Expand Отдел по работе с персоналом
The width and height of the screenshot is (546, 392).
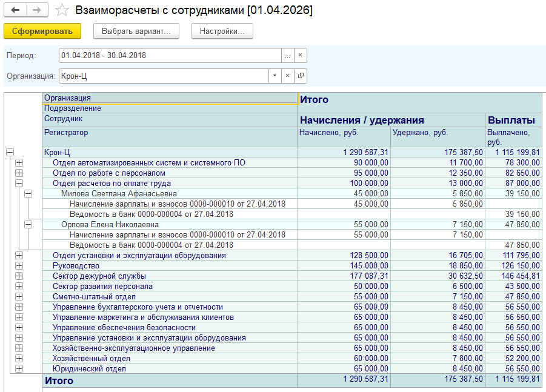[19, 173]
